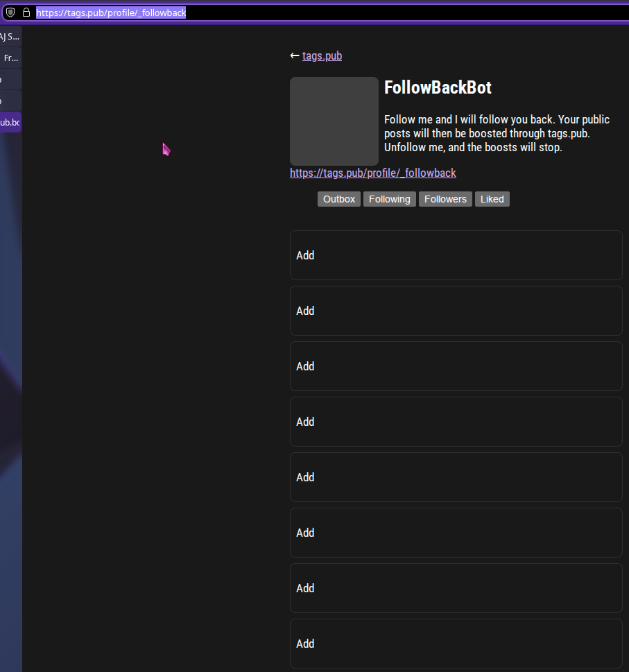The width and height of the screenshot is (629, 672).
Task: View the Following list
Action: (x=389, y=199)
